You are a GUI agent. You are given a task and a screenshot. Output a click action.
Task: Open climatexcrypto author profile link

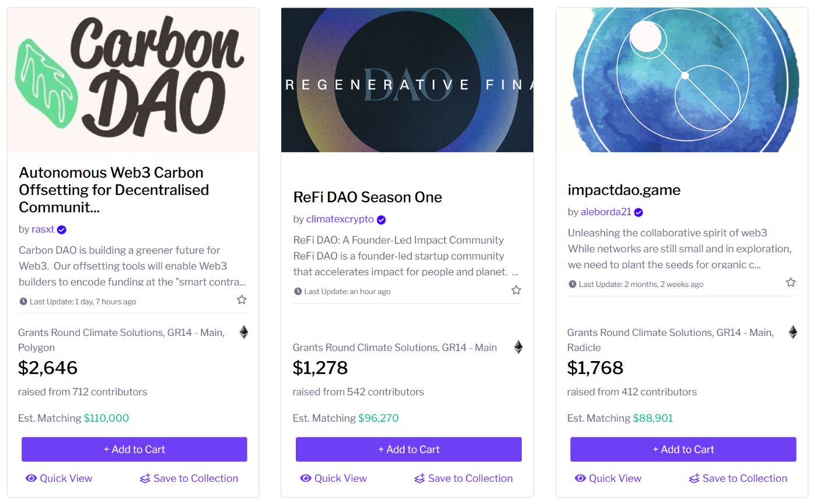tap(340, 219)
